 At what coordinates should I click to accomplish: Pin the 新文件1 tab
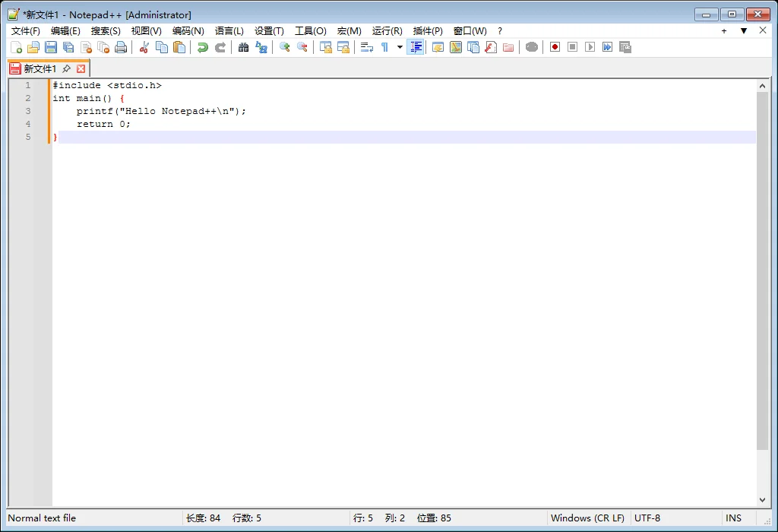coord(67,68)
